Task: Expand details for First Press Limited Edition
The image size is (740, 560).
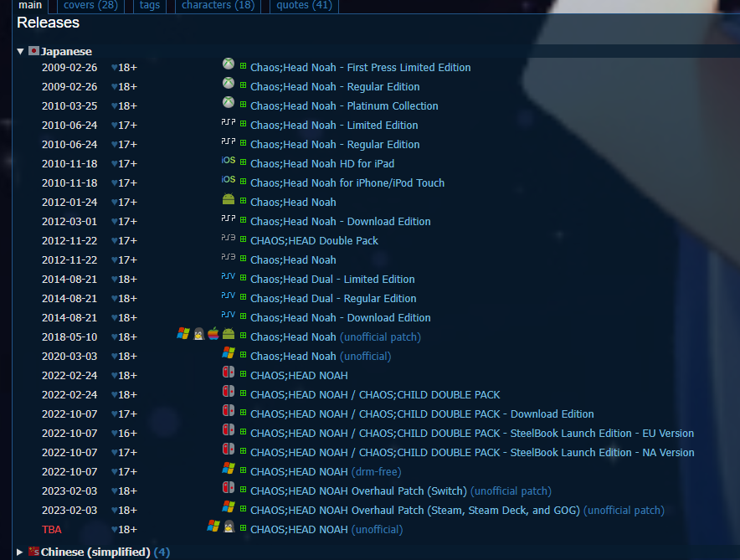Action: click(x=243, y=66)
